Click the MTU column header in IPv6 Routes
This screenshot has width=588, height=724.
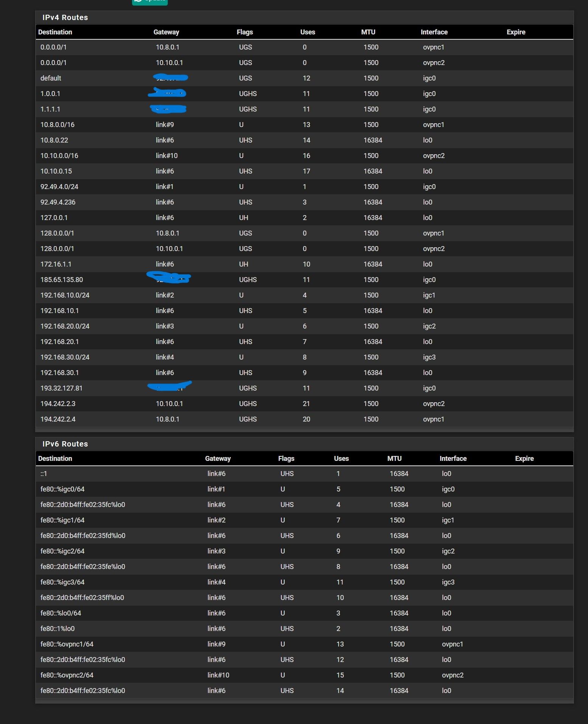click(x=394, y=459)
